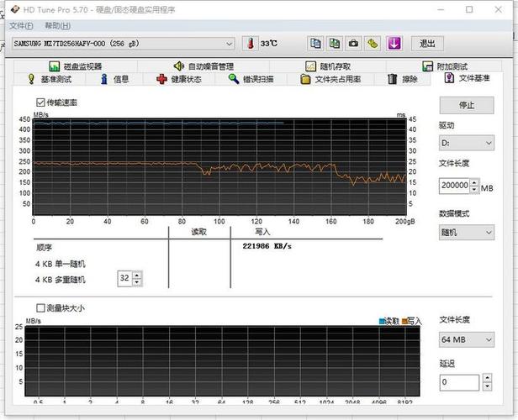Open the 帮助(H) menu
The image size is (518, 420).
(x=57, y=26)
